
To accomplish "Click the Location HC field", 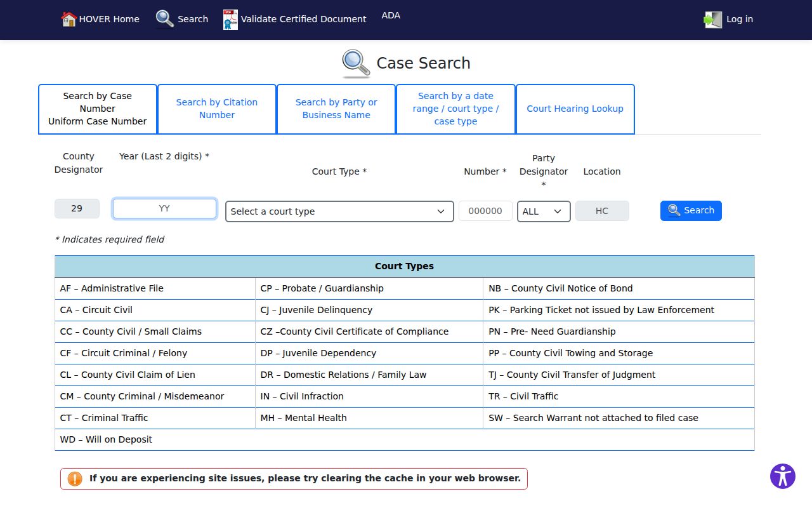I will 602,211.
